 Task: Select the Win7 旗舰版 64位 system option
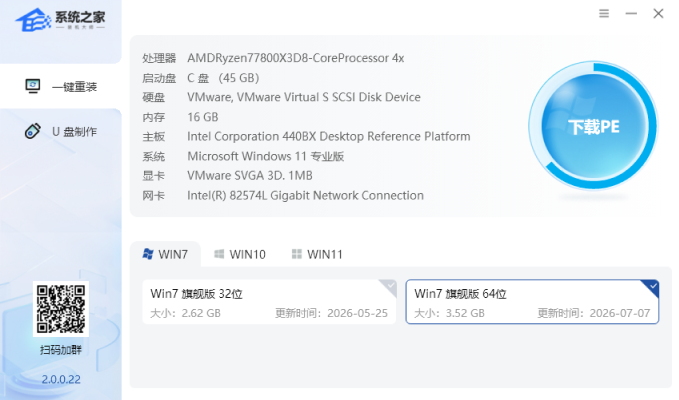(532, 302)
